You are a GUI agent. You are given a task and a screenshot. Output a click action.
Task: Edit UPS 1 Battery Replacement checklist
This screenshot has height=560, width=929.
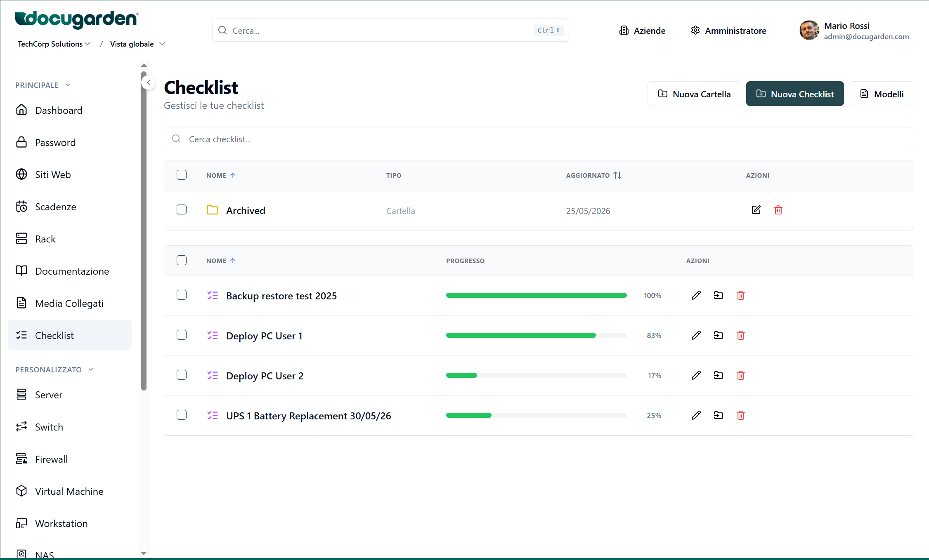tap(696, 415)
